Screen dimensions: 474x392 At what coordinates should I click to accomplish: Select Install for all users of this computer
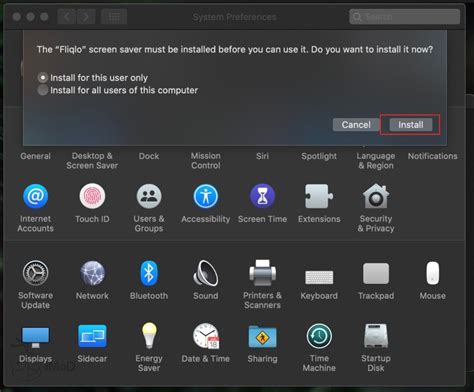pos(118,90)
